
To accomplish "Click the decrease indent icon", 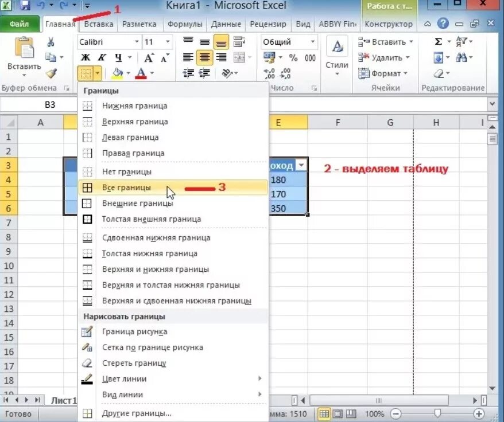I will tap(188, 73).
